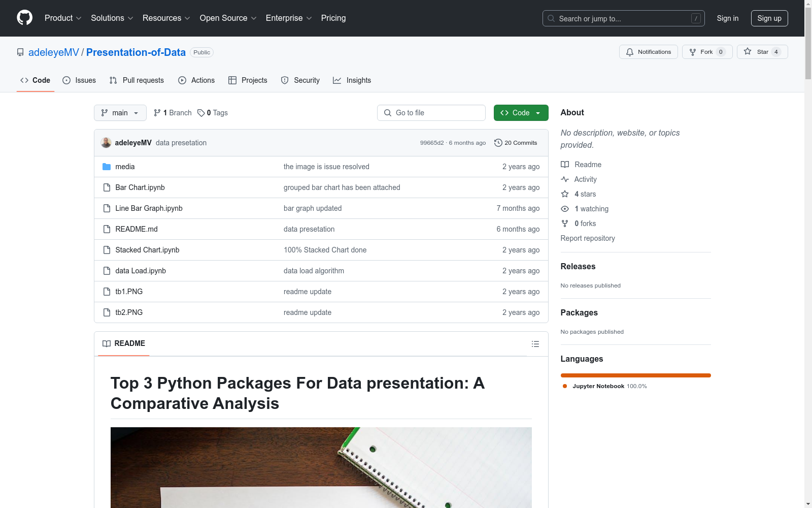Open commit '100% Stacked Chart done'

point(325,250)
